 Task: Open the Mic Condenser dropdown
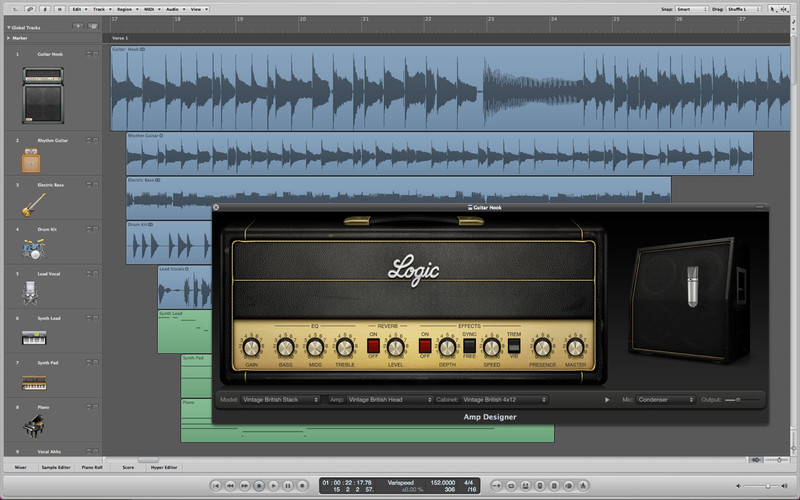[664, 400]
